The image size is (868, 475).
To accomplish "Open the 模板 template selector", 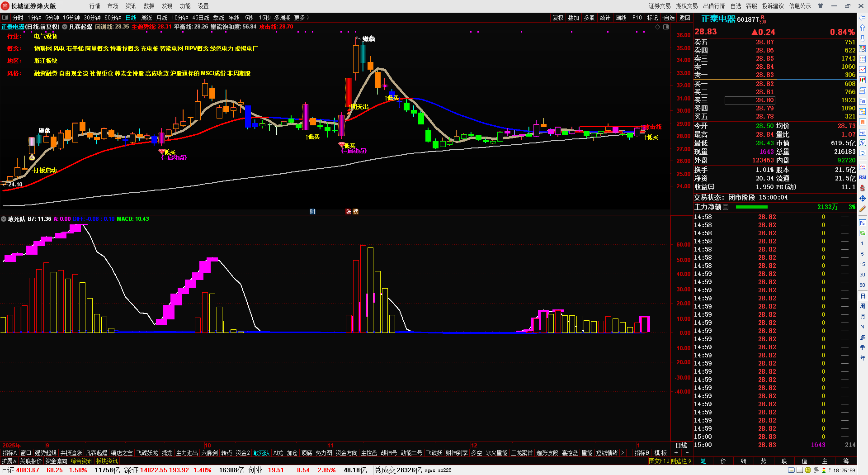I will pos(660,453).
